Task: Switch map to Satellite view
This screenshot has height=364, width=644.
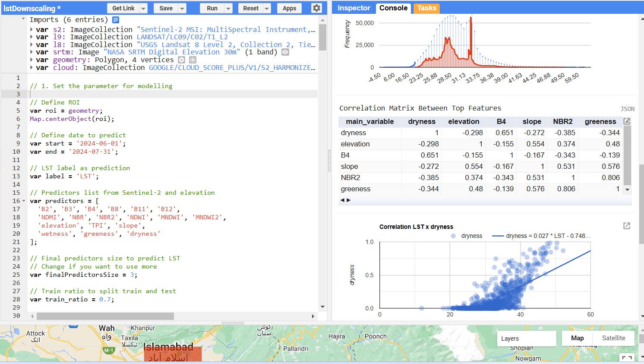Action: click(x=613, y=338)
